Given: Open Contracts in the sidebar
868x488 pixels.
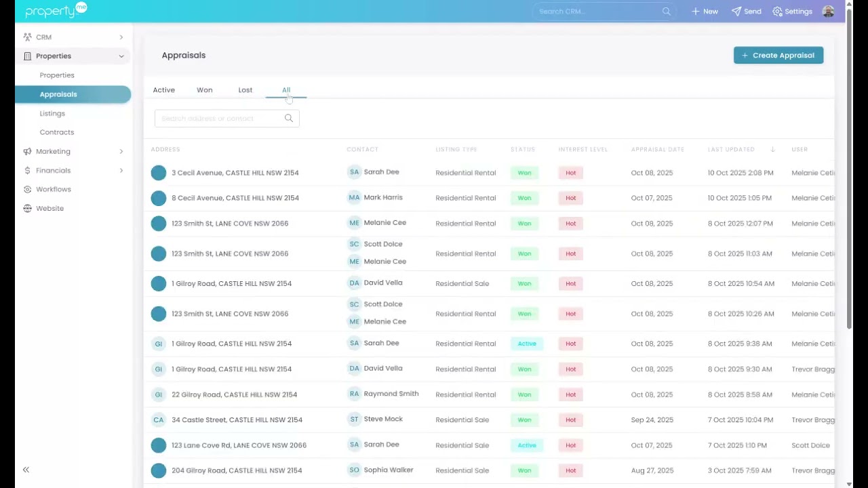Looking at the screenshot, I should (x=57, y=132).
